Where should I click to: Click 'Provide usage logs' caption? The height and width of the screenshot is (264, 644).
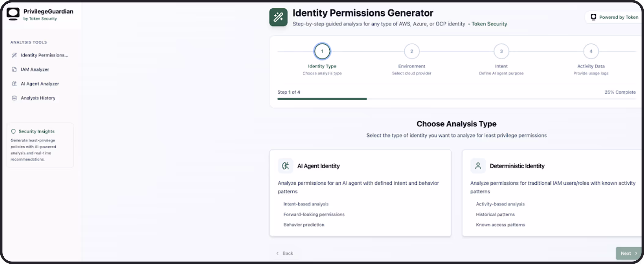pyautogui.click(x=591, y=73)
